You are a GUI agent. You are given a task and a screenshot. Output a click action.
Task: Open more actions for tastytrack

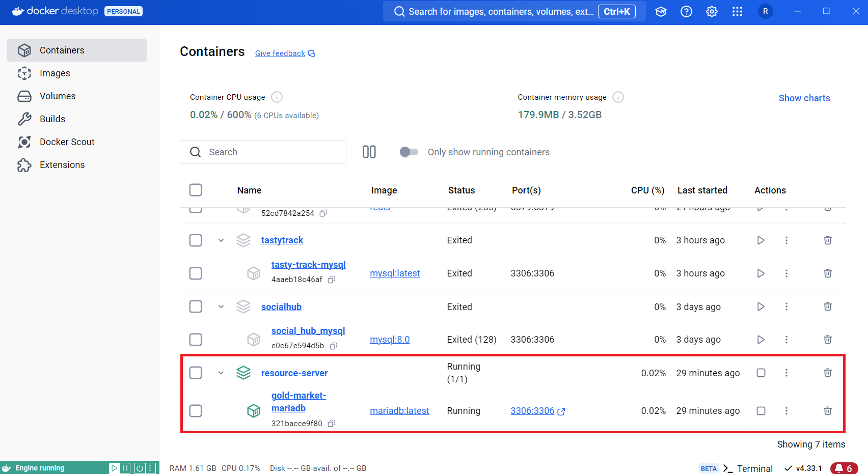click(786, 240)
